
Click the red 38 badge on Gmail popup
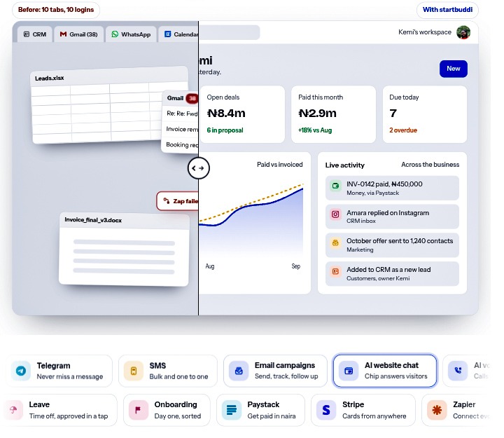pos(192,98)
